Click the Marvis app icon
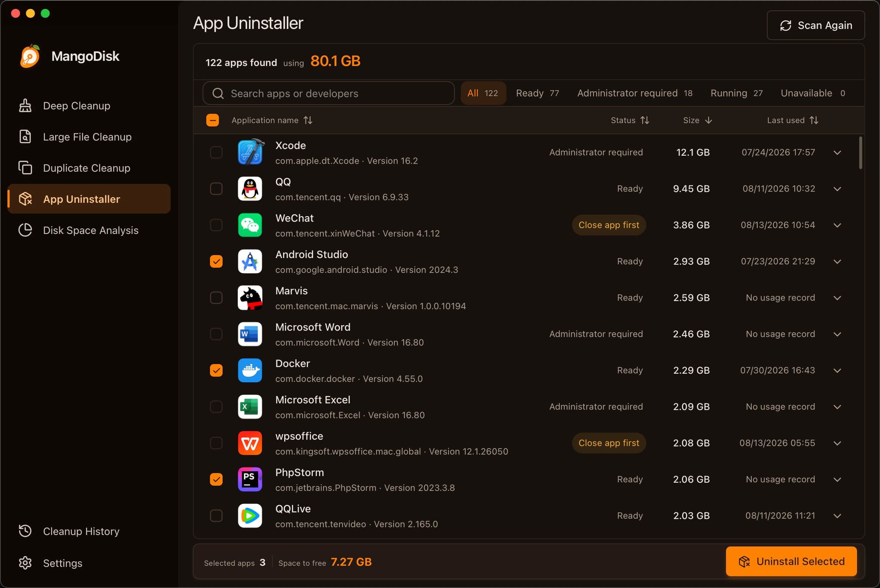The image size is (880, 588). coord(250,298)
